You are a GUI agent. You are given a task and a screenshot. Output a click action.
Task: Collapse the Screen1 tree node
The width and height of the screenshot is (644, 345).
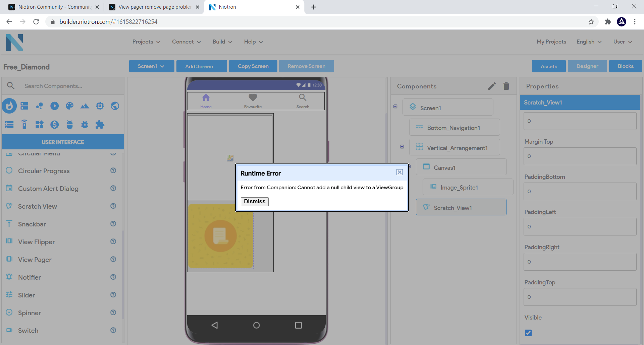[x=395, y=107]
